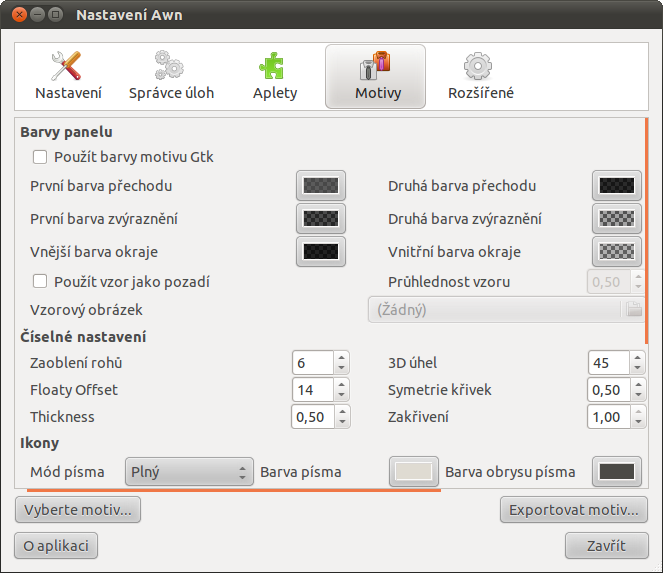Click the Zakřivení number field
This screenshot has width=663, height=573.
tap(609, 417)
